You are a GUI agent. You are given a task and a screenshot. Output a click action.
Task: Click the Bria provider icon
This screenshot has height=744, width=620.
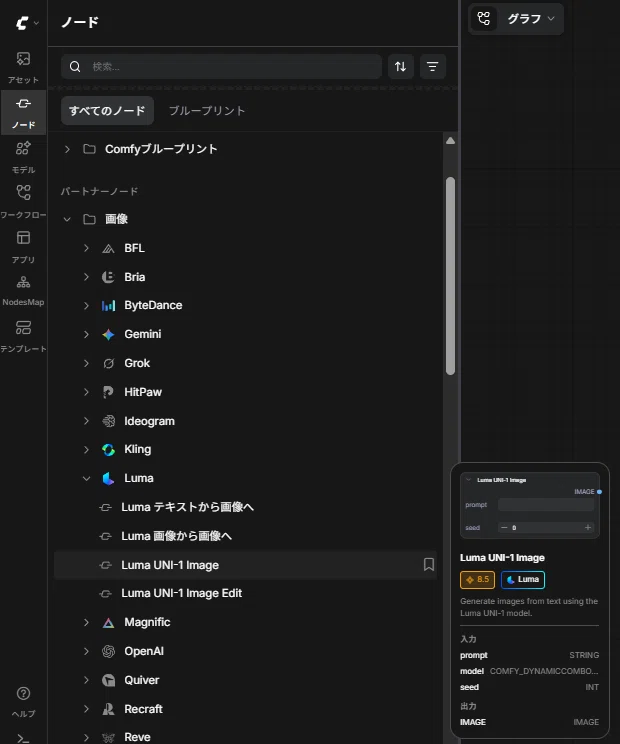click(108, 277)
